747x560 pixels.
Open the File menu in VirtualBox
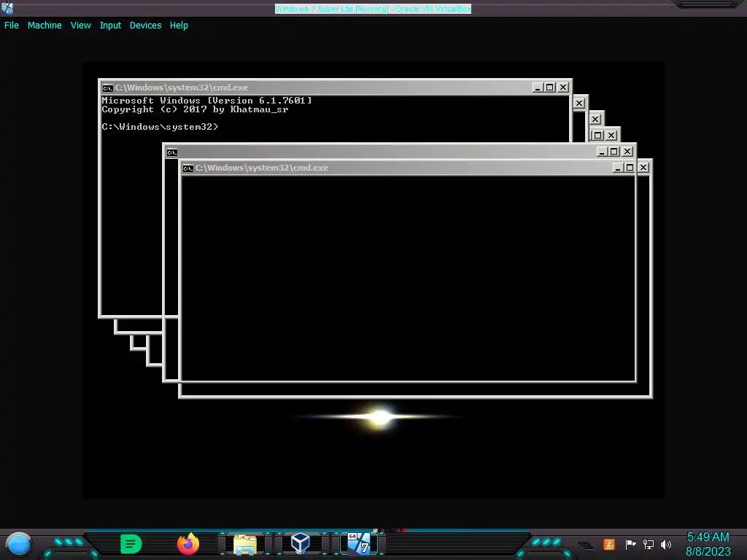(12, 26)
